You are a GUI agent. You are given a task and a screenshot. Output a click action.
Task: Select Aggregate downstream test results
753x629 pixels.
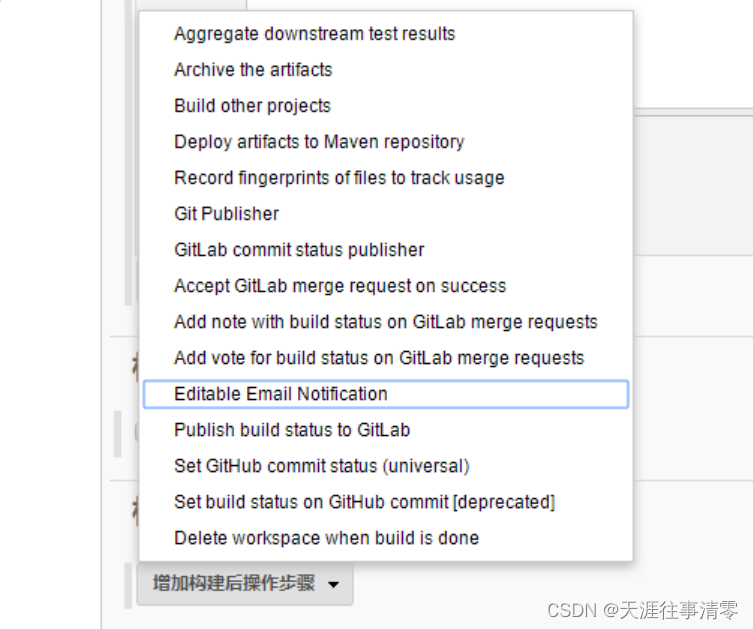click(x=386, y=34)
